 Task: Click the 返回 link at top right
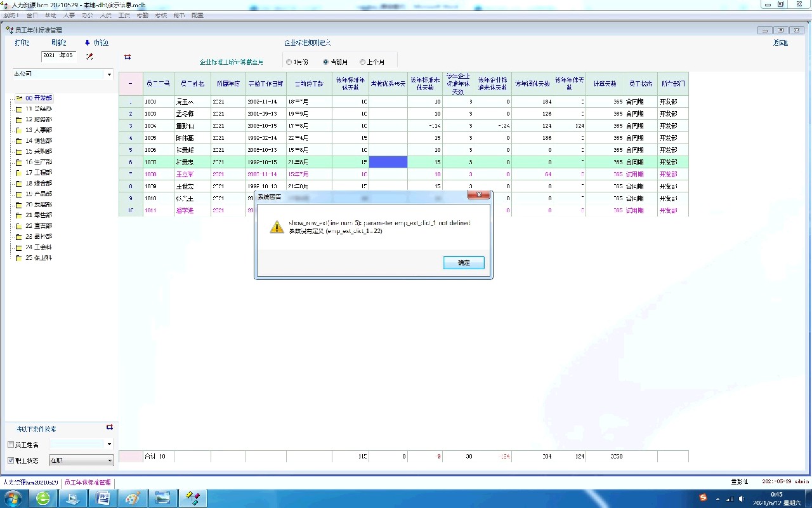pyautogui.click(x=780, y=43)
